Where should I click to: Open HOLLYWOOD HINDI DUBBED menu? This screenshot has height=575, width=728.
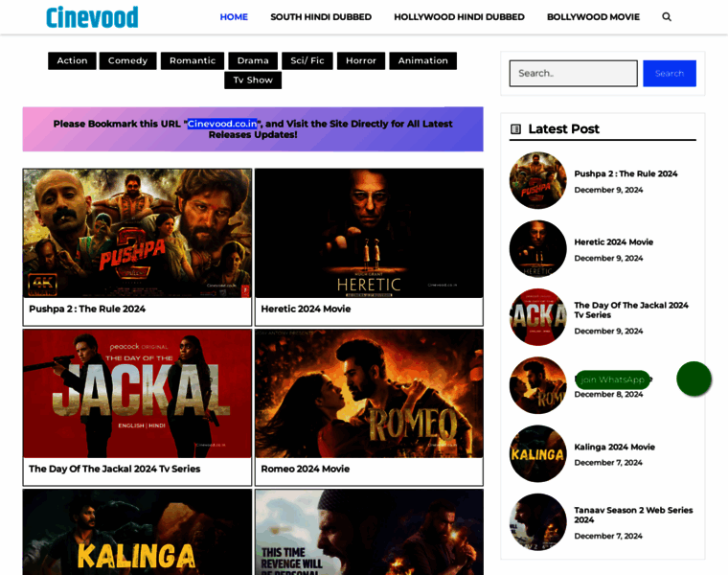[x=459, y=17]
